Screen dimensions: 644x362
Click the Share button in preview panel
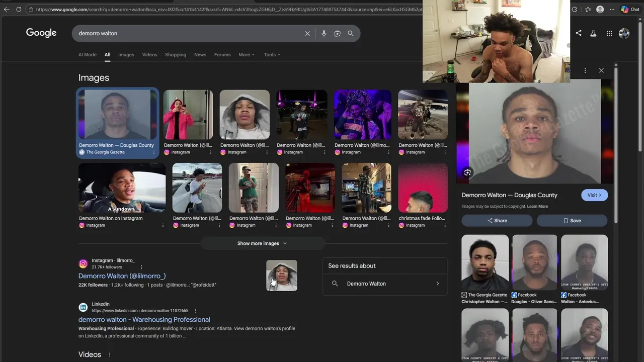(x=497, y=221)
